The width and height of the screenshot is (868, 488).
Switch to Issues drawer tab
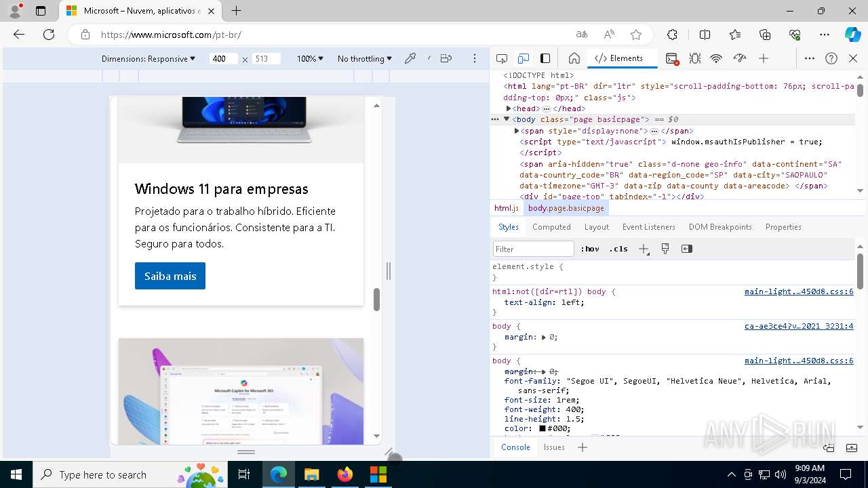(x=554, y=447)
